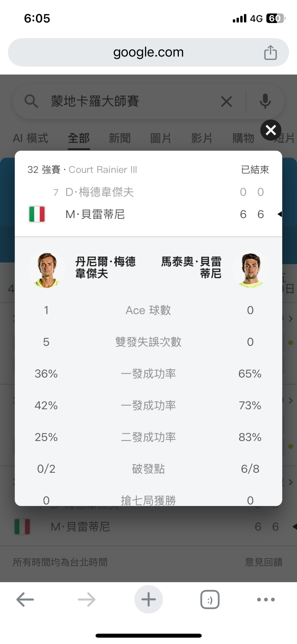
Task: Tap Matteo Berrettini's player photo
Action: (250, 270)
